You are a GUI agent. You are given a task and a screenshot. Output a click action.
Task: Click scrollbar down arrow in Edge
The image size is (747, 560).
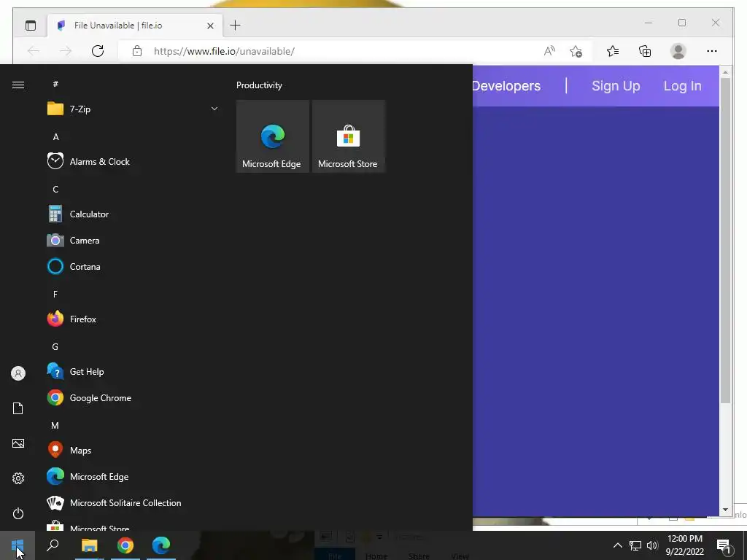pos(725,510)
